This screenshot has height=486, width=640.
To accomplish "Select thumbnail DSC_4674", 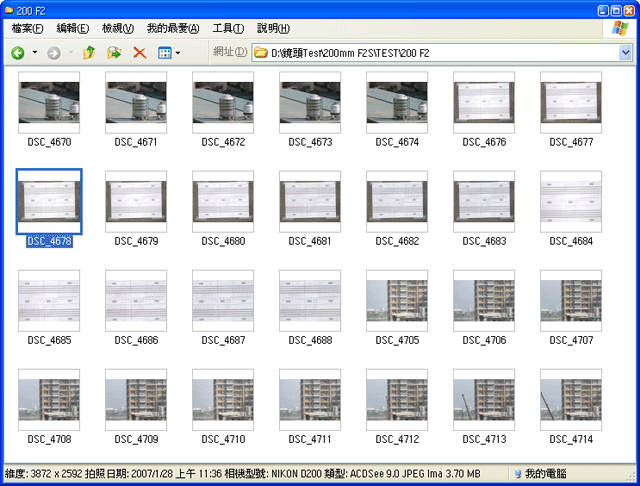I will (397, 102).
